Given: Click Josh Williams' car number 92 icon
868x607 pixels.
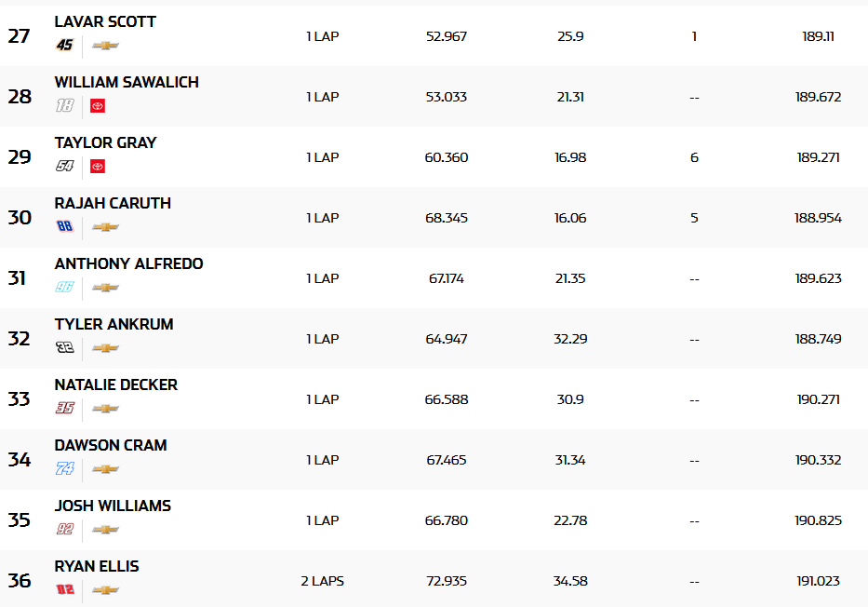Looking at the screenshot, I should click(x=64, y=530).
